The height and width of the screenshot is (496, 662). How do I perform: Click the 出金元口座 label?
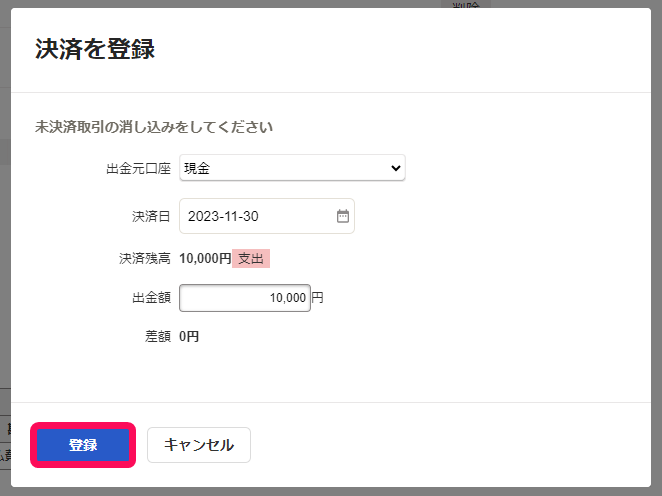click(138, 168)
